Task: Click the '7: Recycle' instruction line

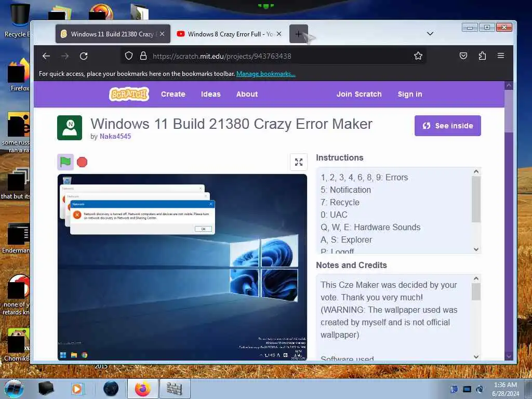Action: click(x=340, y=203)
